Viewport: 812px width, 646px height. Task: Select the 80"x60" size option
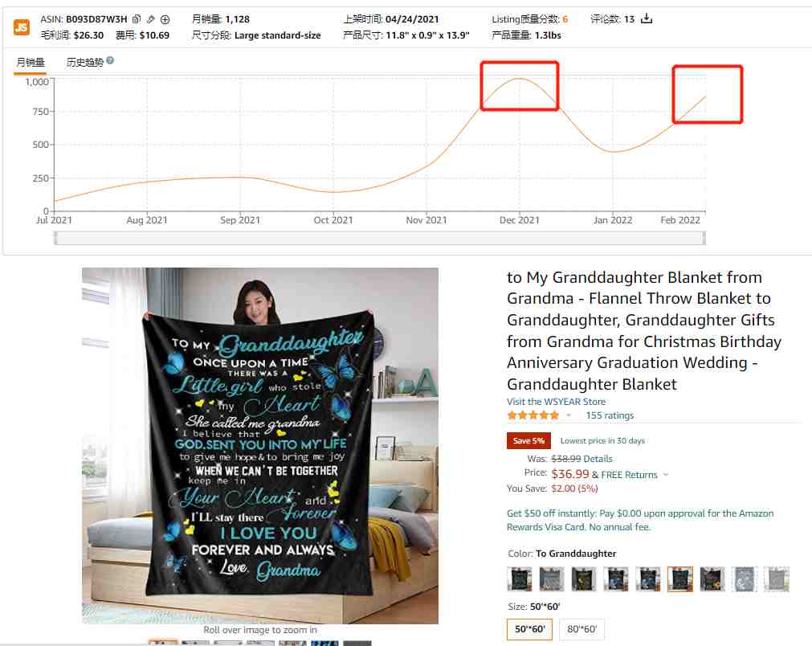(x=582, y=629)
